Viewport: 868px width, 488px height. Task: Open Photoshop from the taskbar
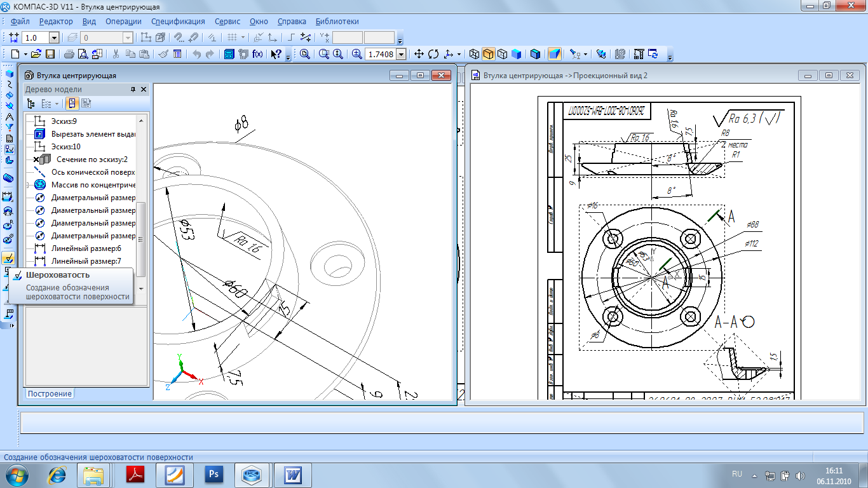pos(214,474)
